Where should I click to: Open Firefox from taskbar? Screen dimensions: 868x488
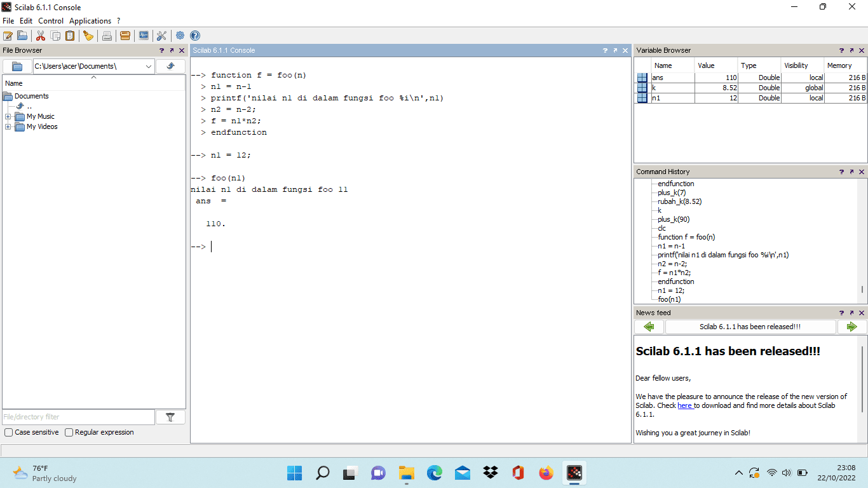546,473
